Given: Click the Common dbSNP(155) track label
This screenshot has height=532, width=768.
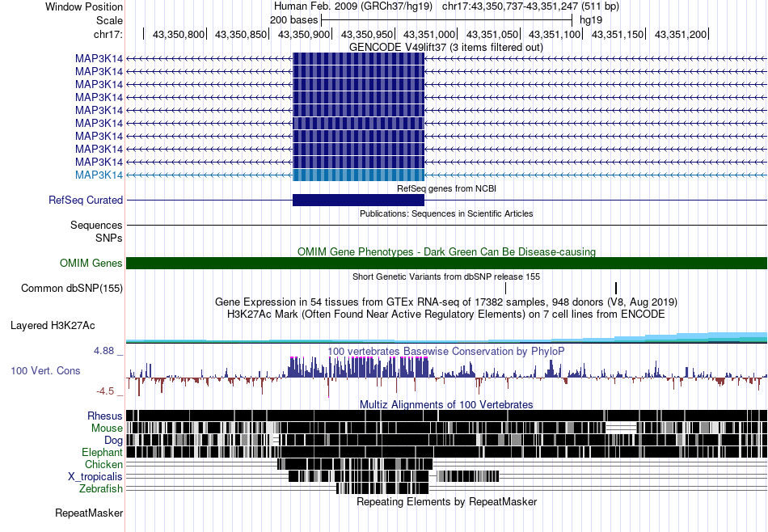Looking at the screenshot, I should (72, 288).
